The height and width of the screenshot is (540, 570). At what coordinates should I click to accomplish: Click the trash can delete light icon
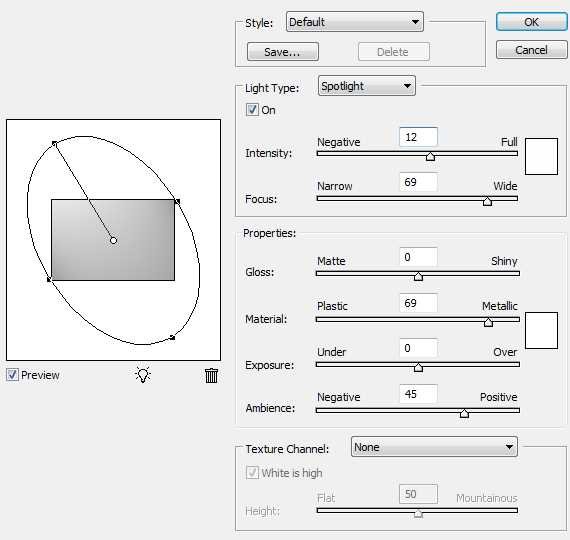point(211,375)
